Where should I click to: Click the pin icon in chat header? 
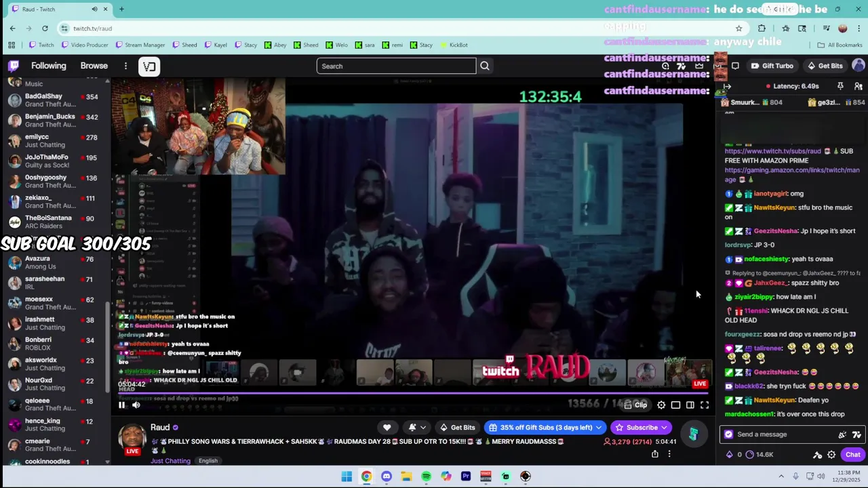pyautogui.click(x=840, y=86)
